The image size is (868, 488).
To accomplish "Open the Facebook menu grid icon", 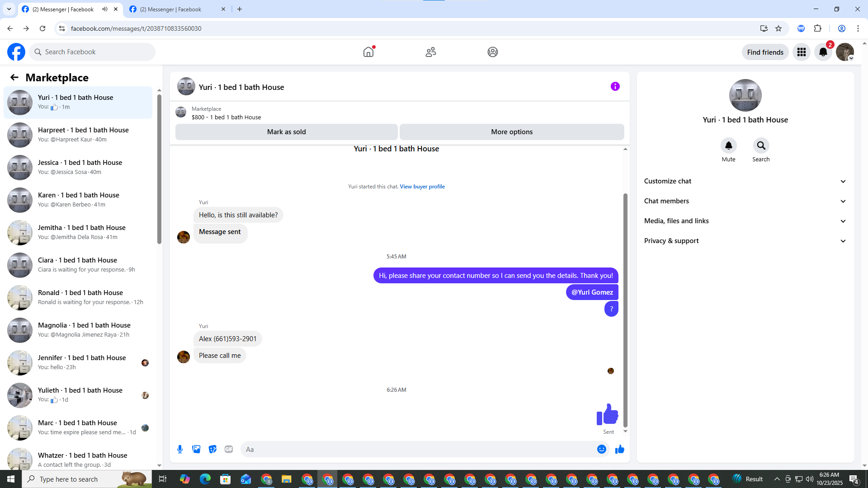I will point(801,52).
